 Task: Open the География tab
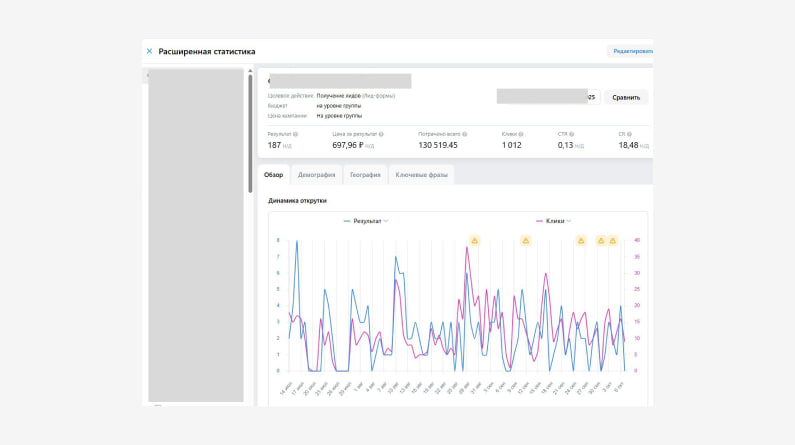(x=364, y=175)
